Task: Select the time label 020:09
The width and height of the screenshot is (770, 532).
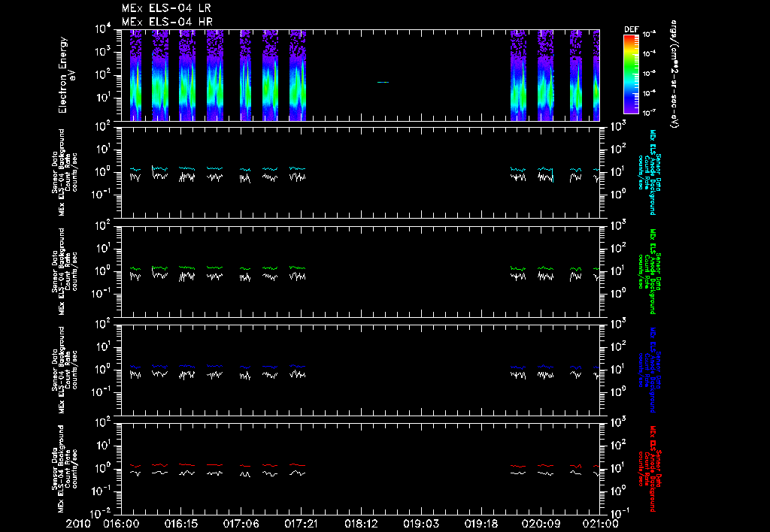Action: (x=541, y=524)
